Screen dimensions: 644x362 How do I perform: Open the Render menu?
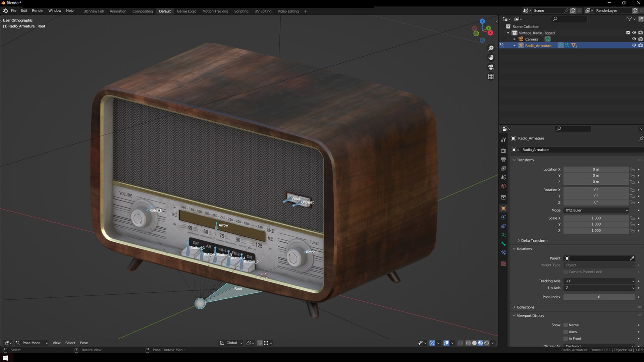click(38, 11)
